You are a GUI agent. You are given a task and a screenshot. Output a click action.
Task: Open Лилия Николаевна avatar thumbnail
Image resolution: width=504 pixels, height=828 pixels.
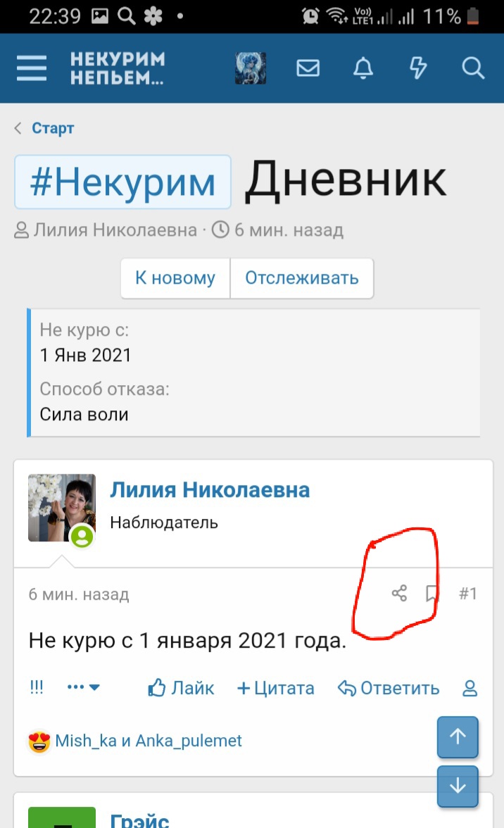coord(62,508)
